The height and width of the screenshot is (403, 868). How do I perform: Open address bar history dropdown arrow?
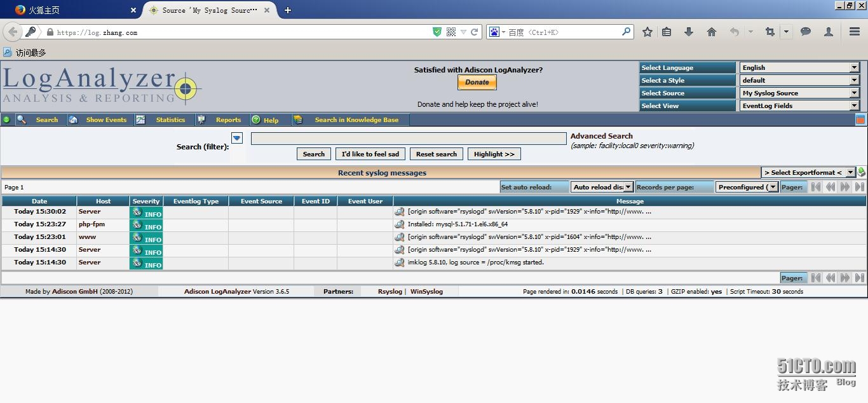pos(463,32)
